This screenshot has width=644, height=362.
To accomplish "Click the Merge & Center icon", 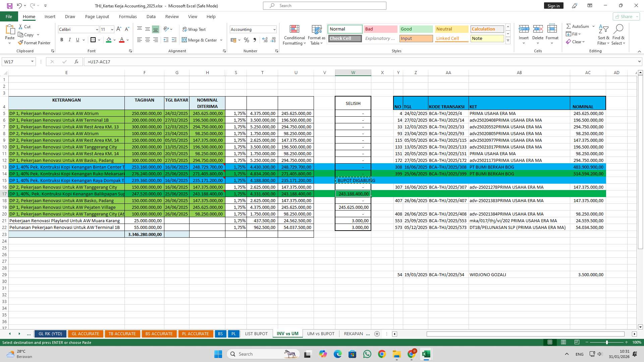I will (x=185, y=40).
